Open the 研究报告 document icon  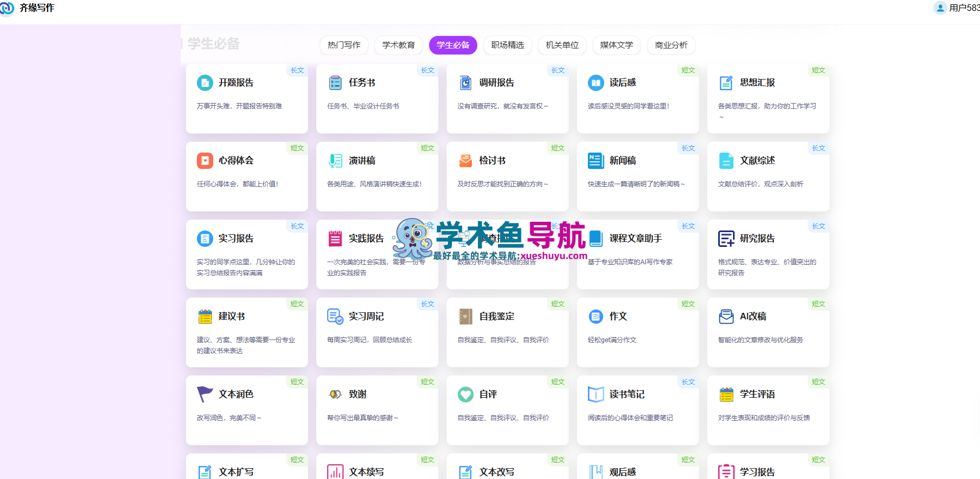(726, 239)
